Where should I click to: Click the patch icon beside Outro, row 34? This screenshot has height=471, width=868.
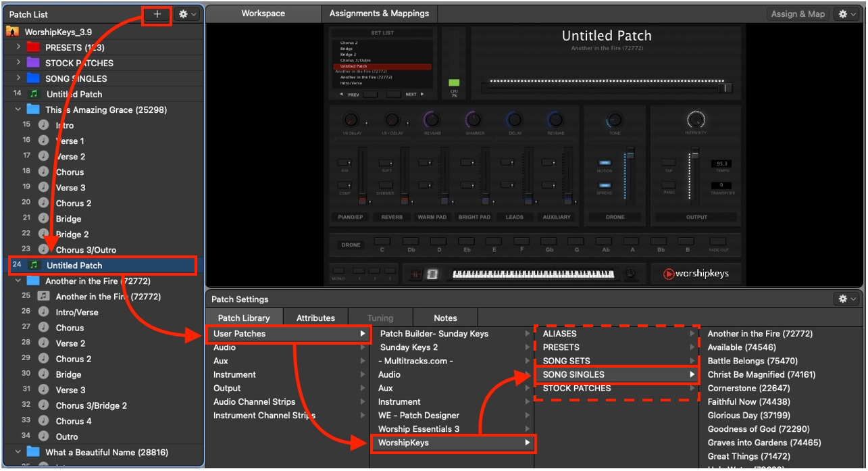coord(44,437)
